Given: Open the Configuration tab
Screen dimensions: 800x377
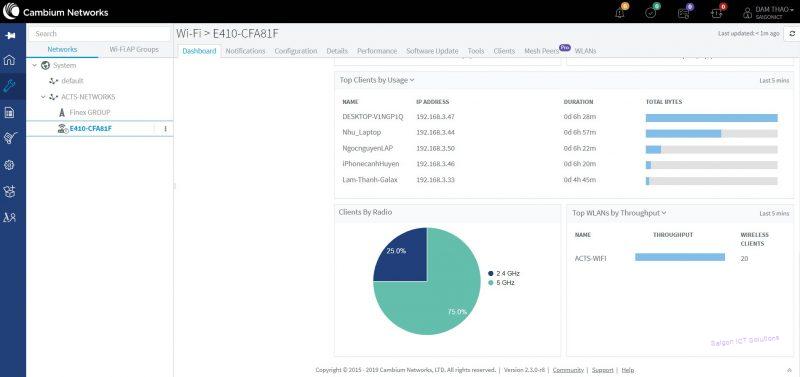Looking at the screenshot, I should pos(296,51).
